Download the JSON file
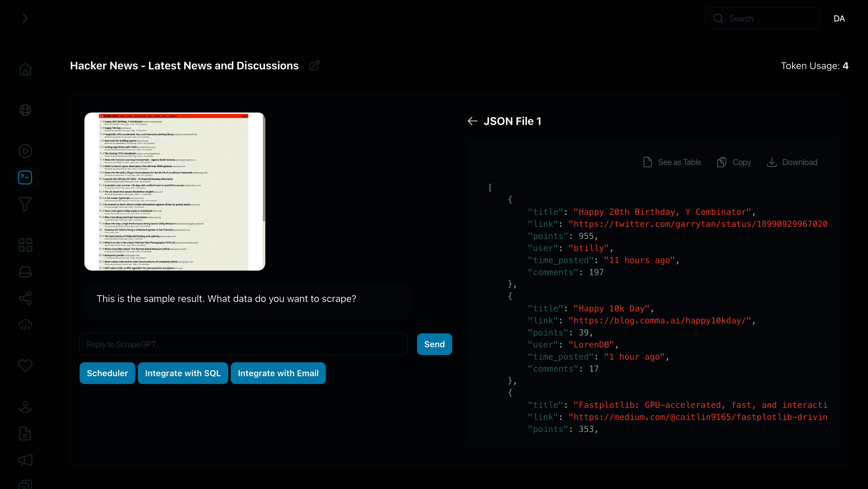This screenshot has width=868, height=489. (x=792, y=162)
